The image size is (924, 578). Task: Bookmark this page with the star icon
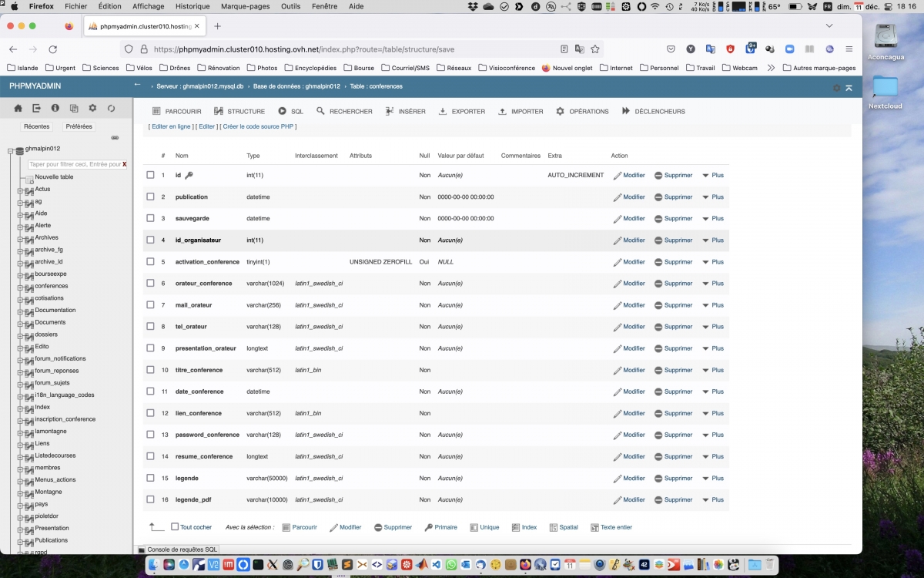pyautogui.click(x=595, y=49)
